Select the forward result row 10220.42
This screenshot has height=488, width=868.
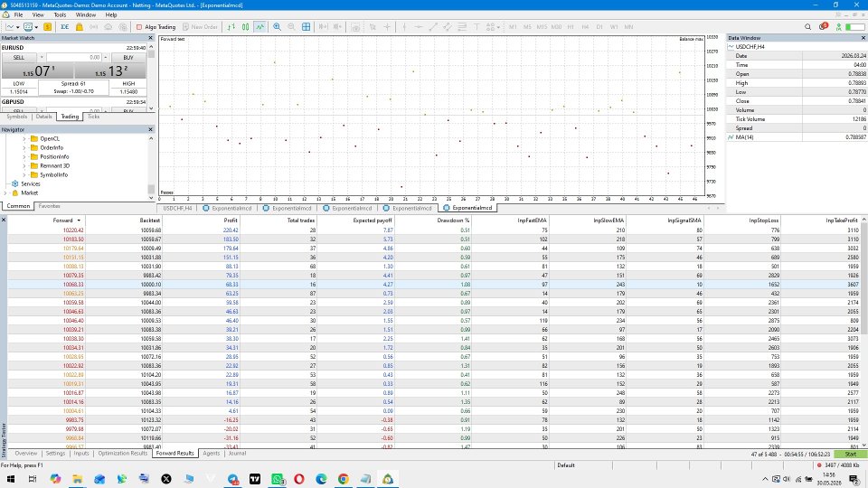point(435,230)
